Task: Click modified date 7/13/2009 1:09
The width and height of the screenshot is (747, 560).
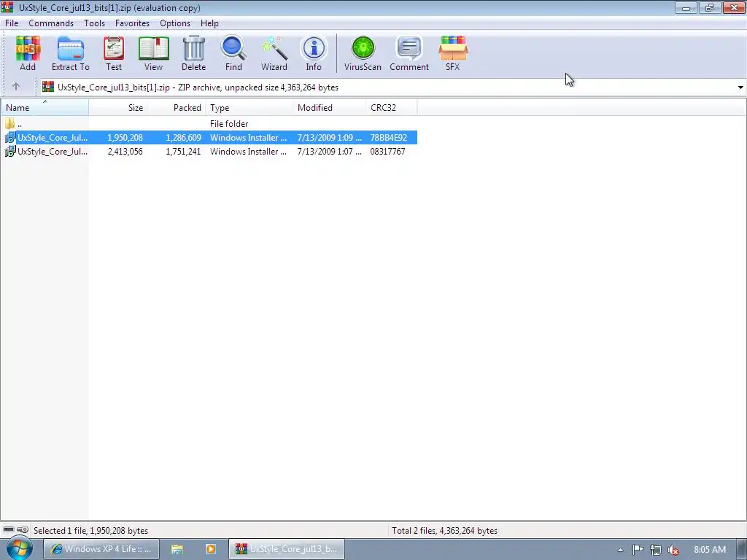Action: (329, 138)
